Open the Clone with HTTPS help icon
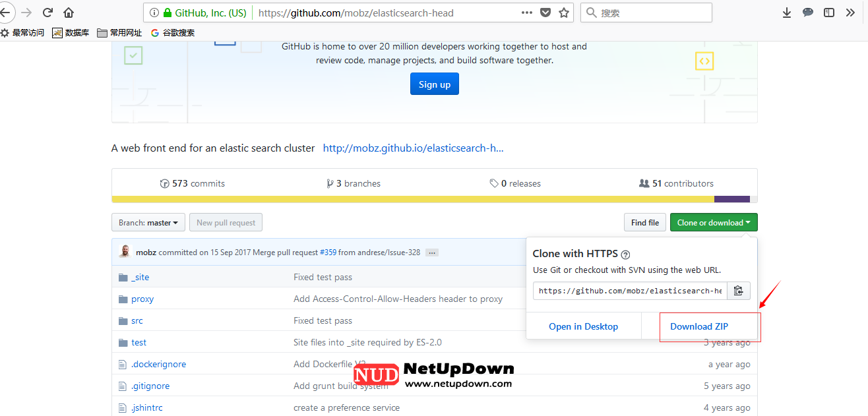The image size is (868, 416). click(x=625, y=254)
